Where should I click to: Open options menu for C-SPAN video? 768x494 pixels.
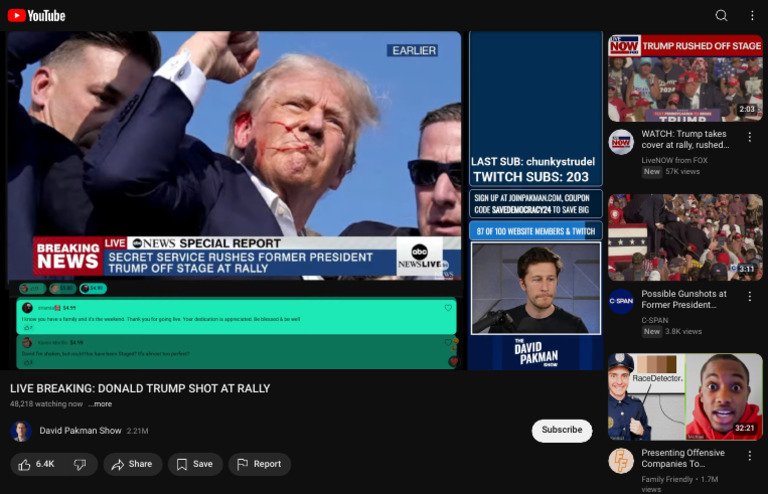point(749,296)
